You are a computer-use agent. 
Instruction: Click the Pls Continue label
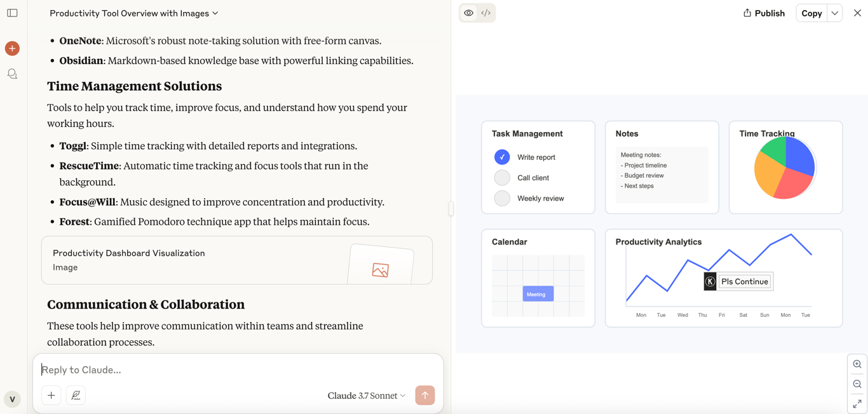[745, 281]
